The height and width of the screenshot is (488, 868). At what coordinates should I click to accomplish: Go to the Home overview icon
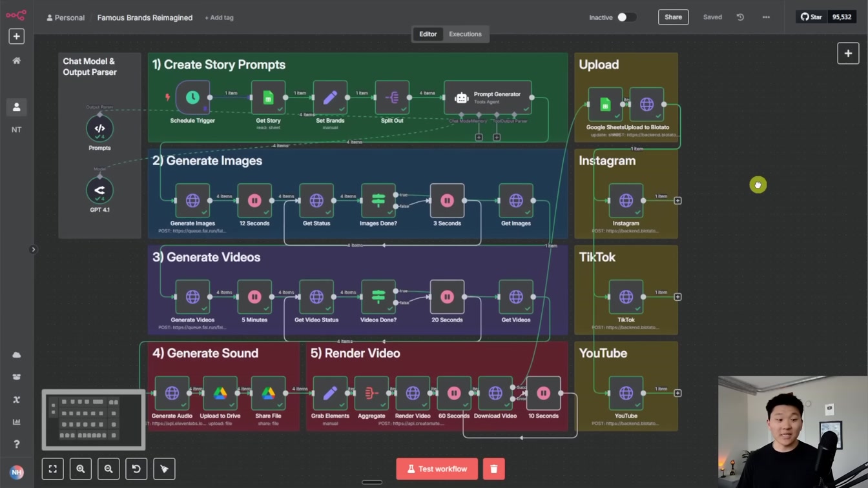tap(17, 60)
